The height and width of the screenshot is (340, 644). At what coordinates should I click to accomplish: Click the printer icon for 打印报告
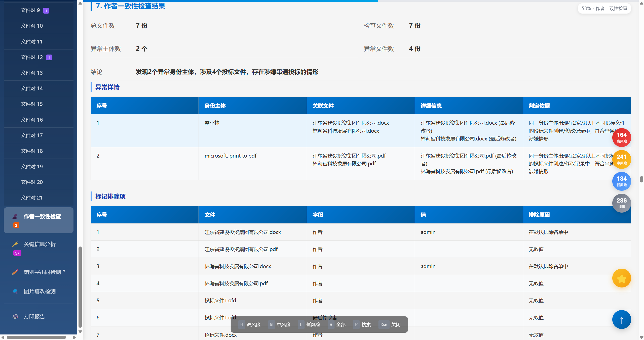click(15, 316)
